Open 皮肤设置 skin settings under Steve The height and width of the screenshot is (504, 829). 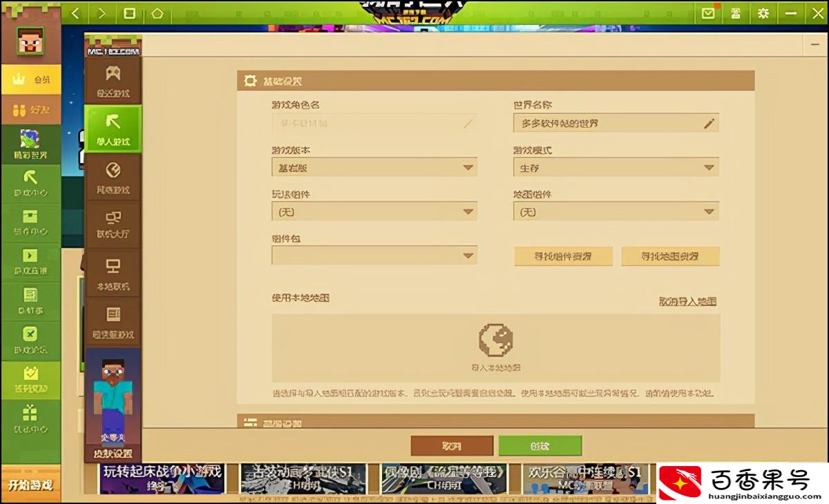[x=113, y=454]
